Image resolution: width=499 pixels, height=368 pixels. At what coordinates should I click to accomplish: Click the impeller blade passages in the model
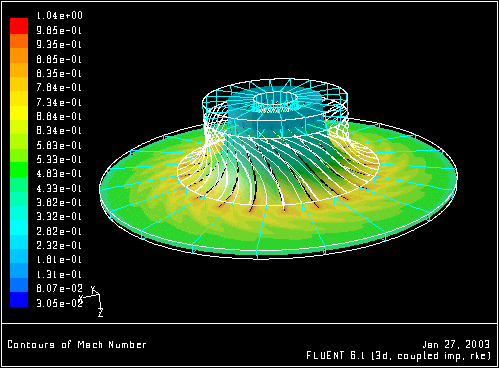[278, 169]
